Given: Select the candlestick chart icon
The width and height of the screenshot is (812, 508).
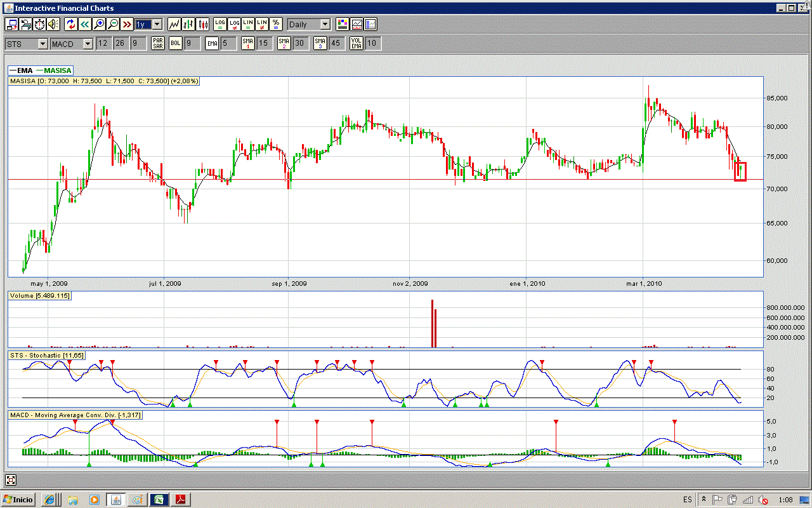Looking at the screenshot, I should click(203, 24).
